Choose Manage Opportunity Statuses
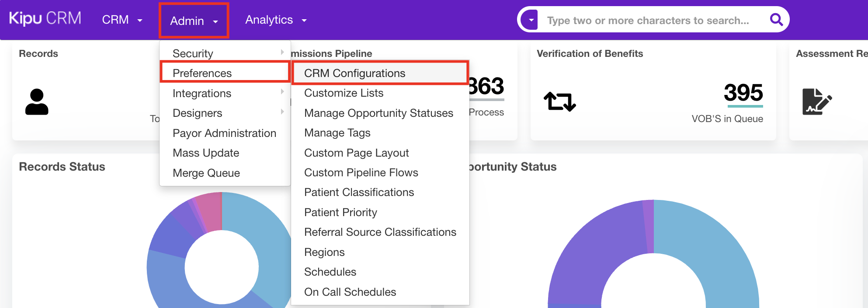The image size is (868, 308). (378, 113)
